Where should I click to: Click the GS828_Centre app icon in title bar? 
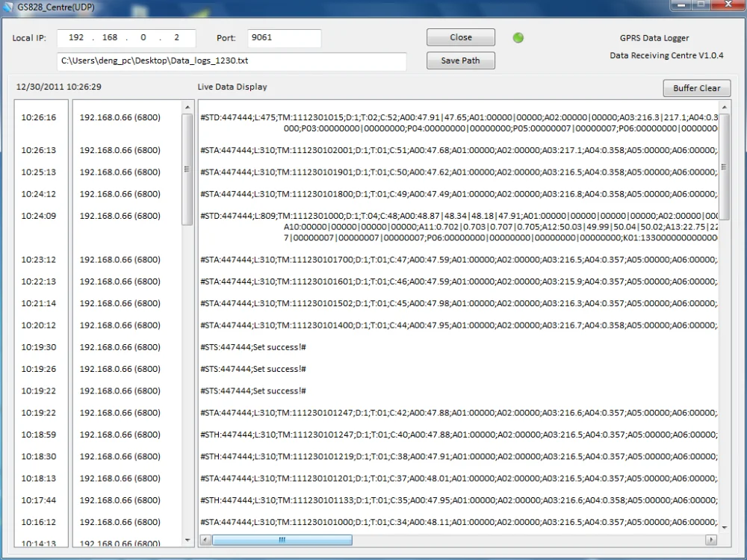[7, 7]
